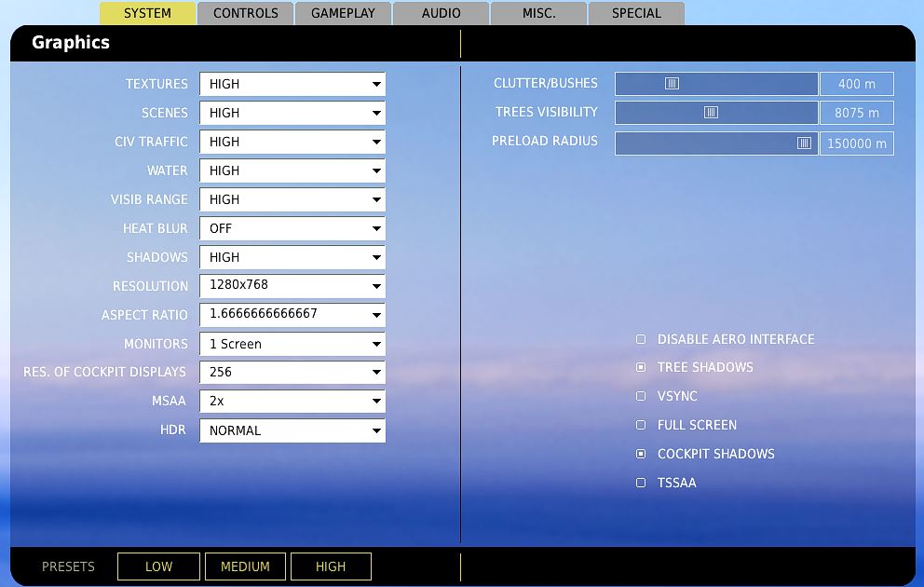Viewport: 924px width, 587px height.
Task: Open the ASPECT RATIO dropdown
Action: (292, 315)
